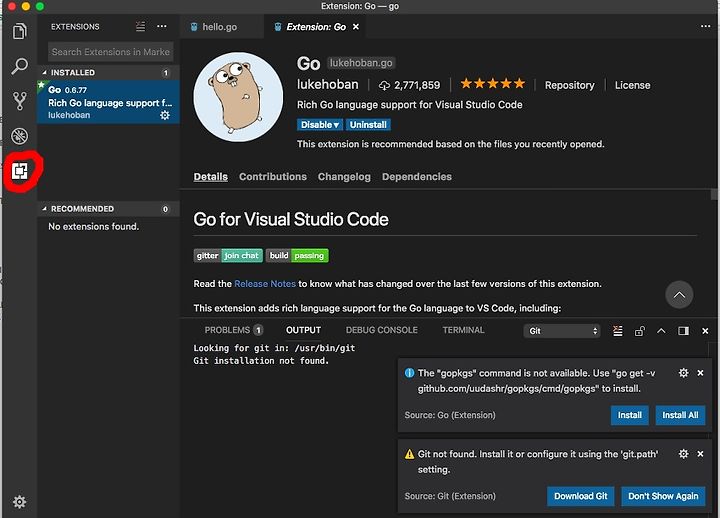
Task: Uninstall the Go extension
Action: point(368,125)
